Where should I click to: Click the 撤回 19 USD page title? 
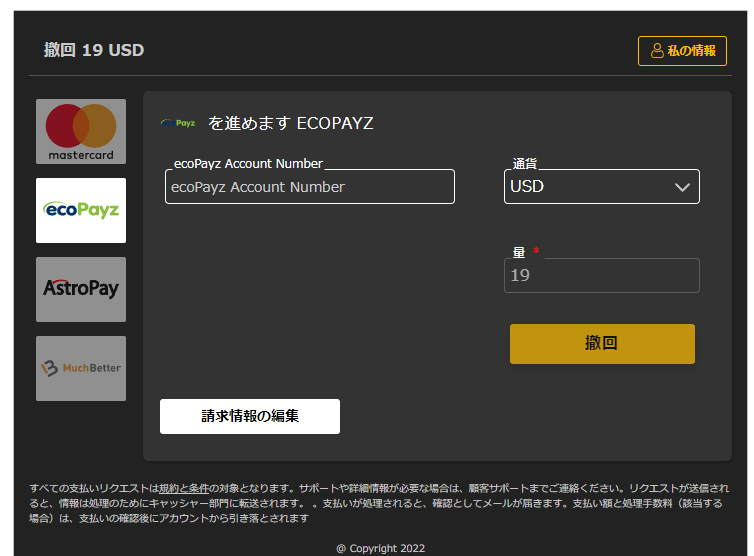click(94, 50)
